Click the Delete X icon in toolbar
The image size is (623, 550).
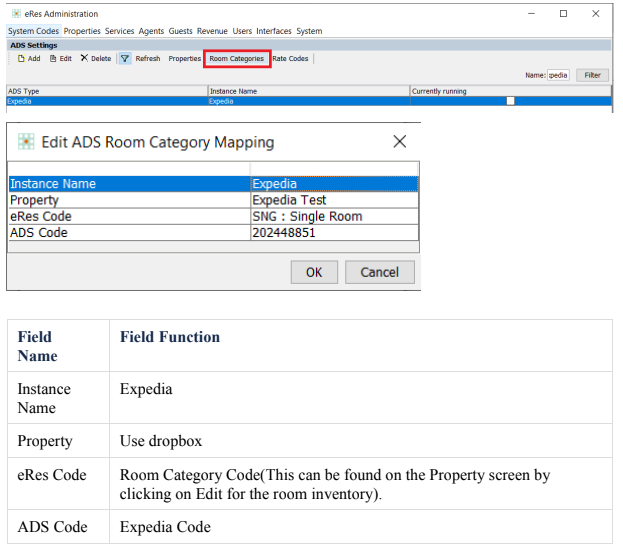click(84, 58)
